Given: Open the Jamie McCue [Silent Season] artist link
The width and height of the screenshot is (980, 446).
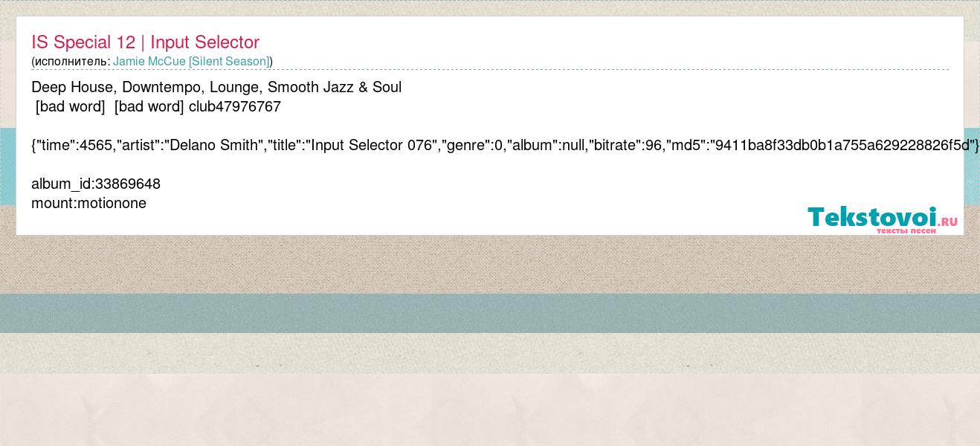Looking at the screenshot, I should click(x=191, y=61).
